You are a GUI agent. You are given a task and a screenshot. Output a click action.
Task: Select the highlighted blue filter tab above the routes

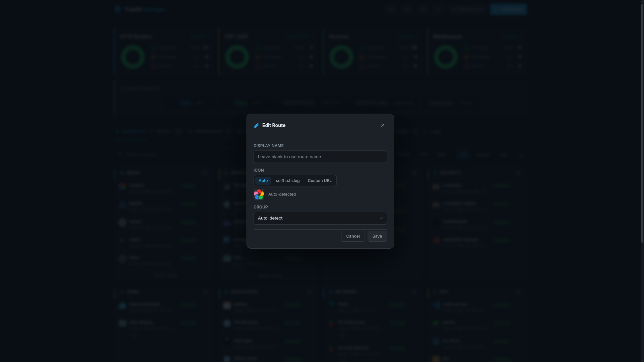(463, 154)
